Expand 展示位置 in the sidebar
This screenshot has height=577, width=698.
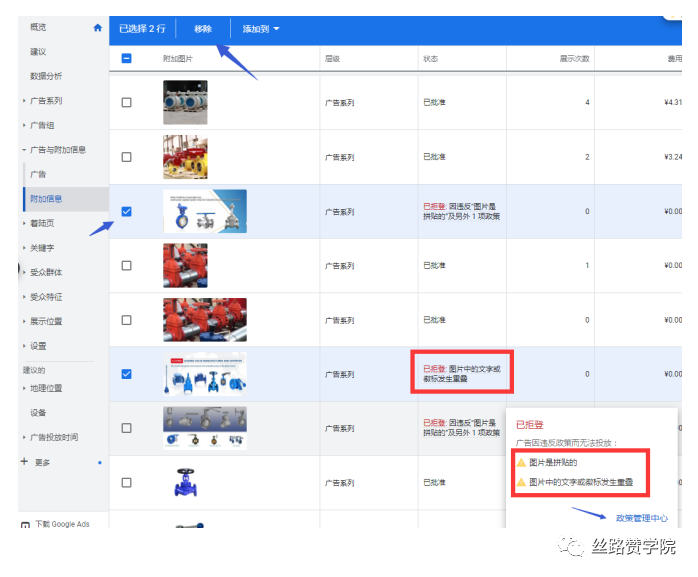point(24,321)
